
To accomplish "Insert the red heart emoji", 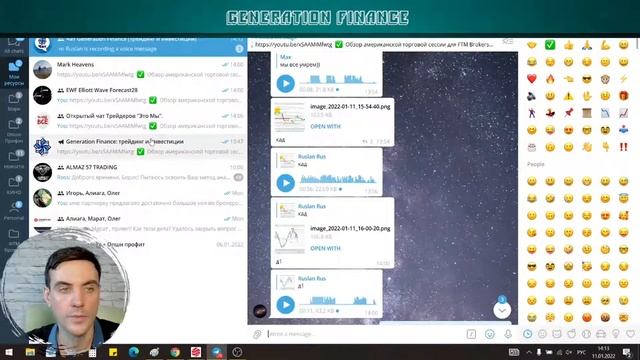I will pyautogui.click(x=531, y=79).
